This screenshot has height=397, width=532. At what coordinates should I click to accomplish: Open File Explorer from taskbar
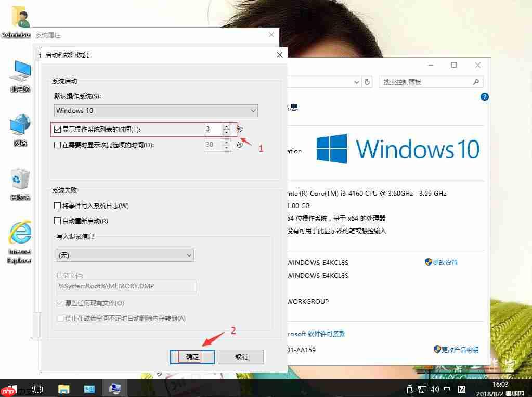(63, 389)
